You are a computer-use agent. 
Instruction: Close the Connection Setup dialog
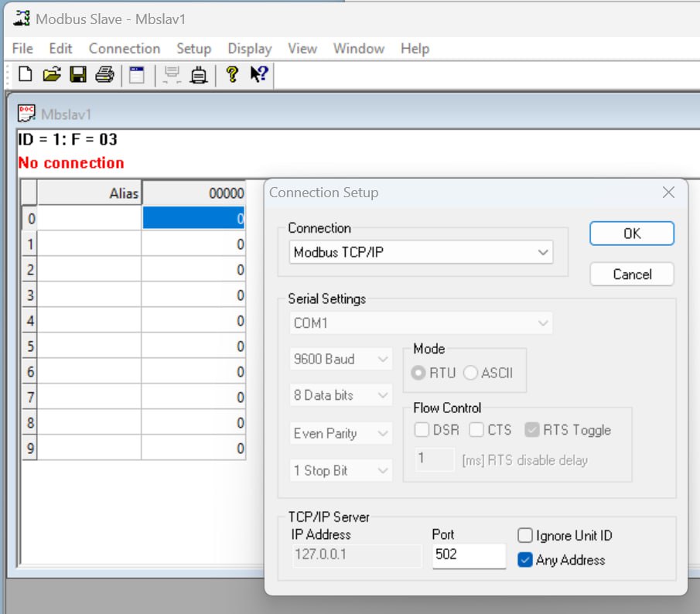pyautogui.click(x=668, y=193)
